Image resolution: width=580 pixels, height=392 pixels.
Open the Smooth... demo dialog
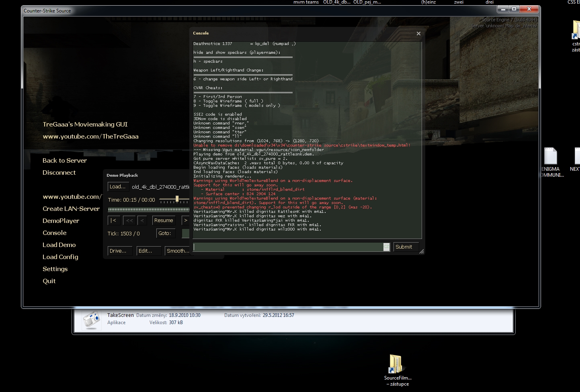coord(177,251)
